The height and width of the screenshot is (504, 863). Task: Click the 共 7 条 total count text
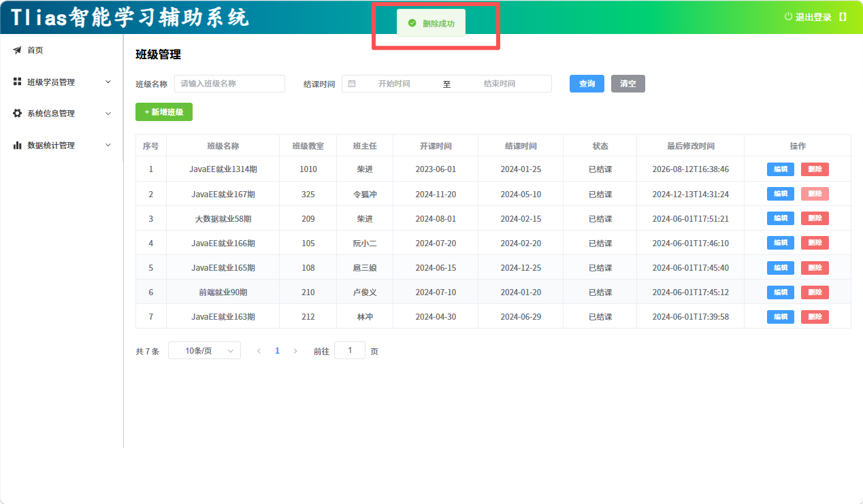click(x=148, y=352)
